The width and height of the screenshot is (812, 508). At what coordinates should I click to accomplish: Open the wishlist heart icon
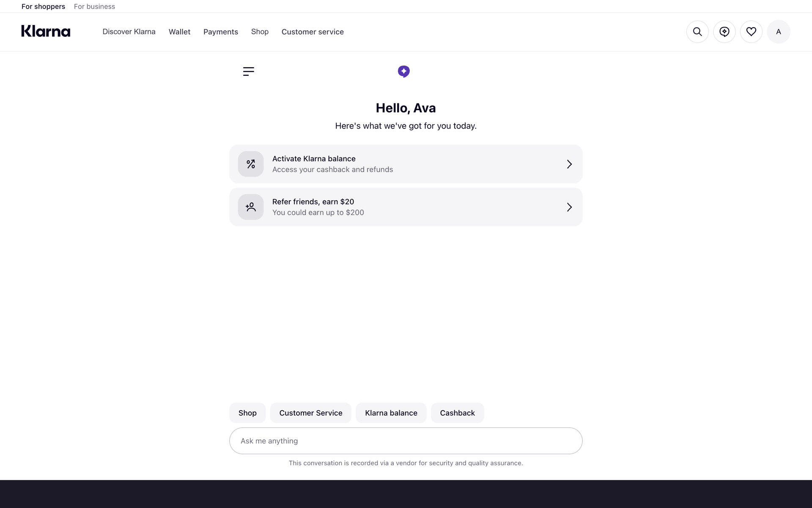click(751, 32)
